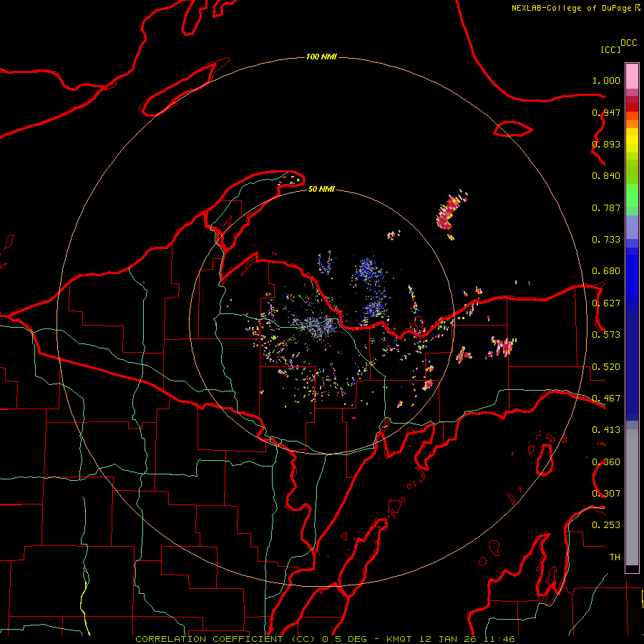Click the 0.840 color scale label
This screenshot has height=644, width=644.
coord(606,176)
